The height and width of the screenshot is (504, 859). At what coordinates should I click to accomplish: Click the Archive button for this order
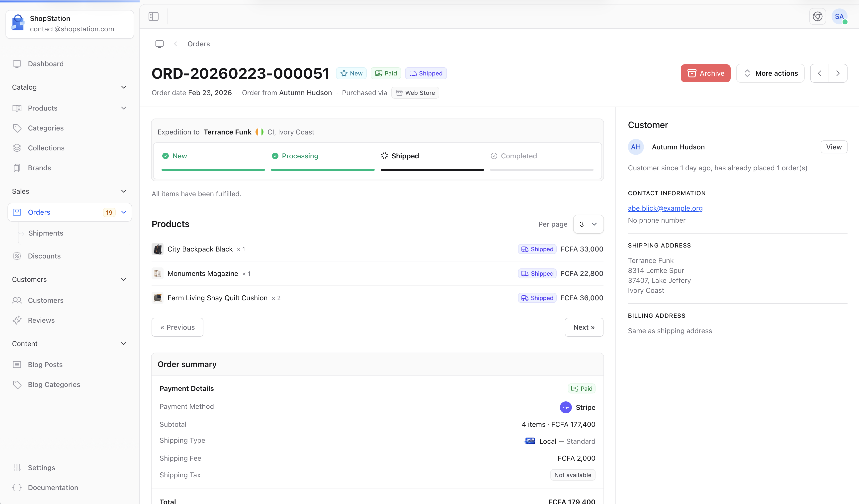click(705, 73)
